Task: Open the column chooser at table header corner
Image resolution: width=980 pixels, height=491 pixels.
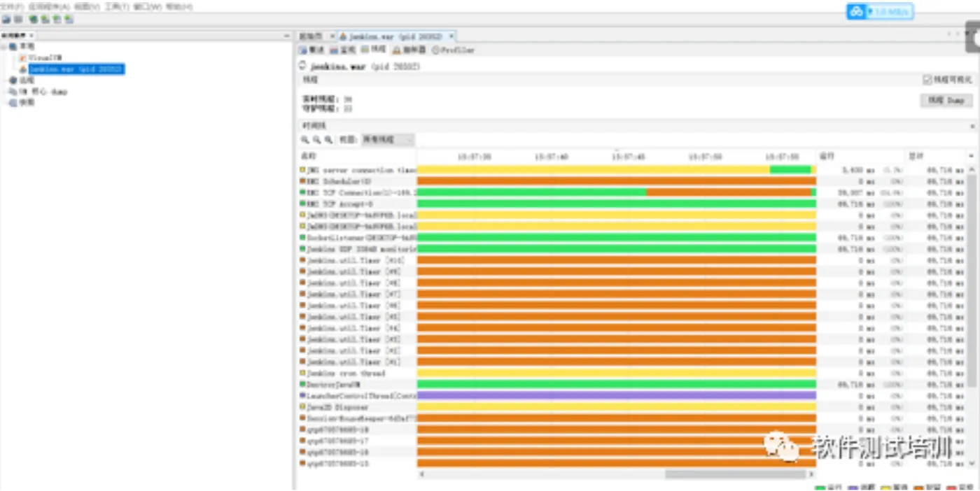Action: click(972, 155)
